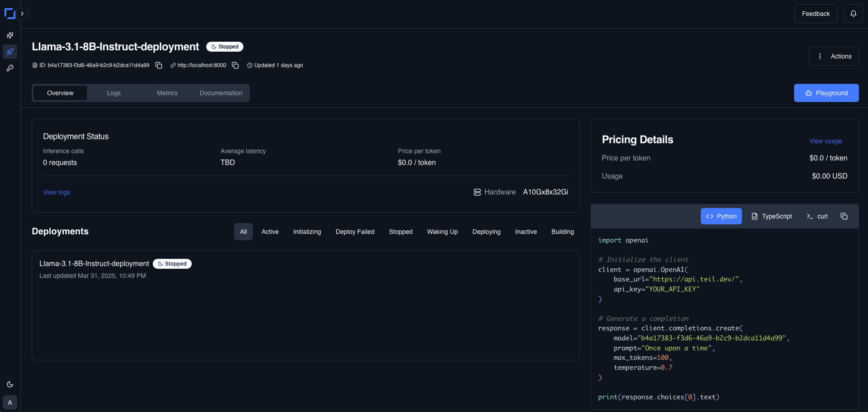Click the Average latency TBD value
This screenshot has width=868, height=412.
228,163
